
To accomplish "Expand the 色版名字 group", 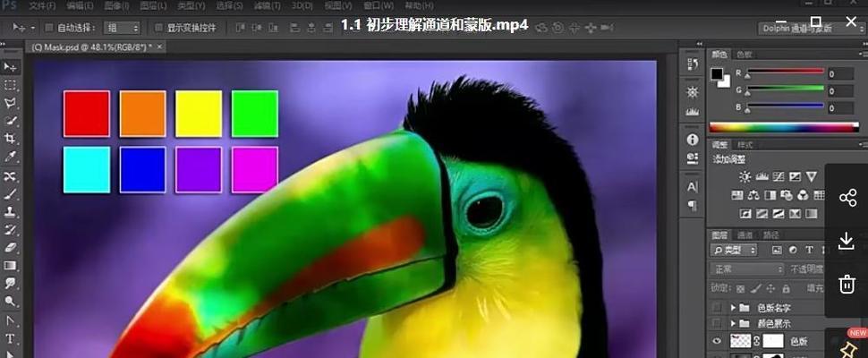I will point(733,307).
